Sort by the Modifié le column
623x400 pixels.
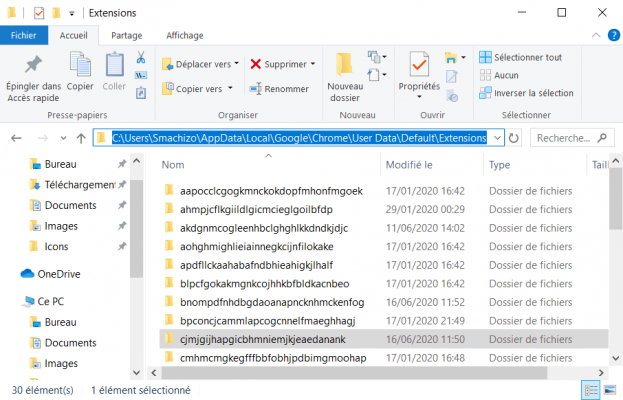[409, 165]
